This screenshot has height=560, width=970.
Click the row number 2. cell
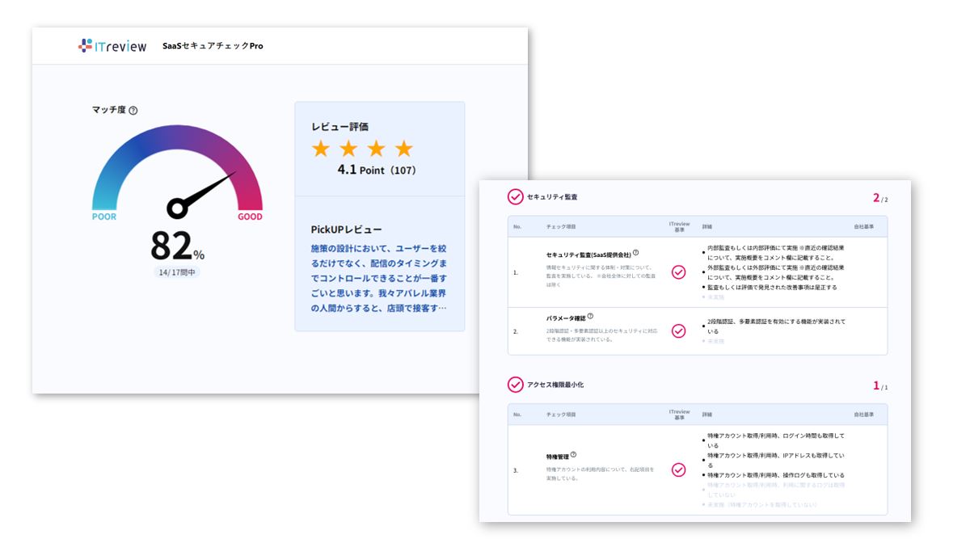click(x=516, y=331)
